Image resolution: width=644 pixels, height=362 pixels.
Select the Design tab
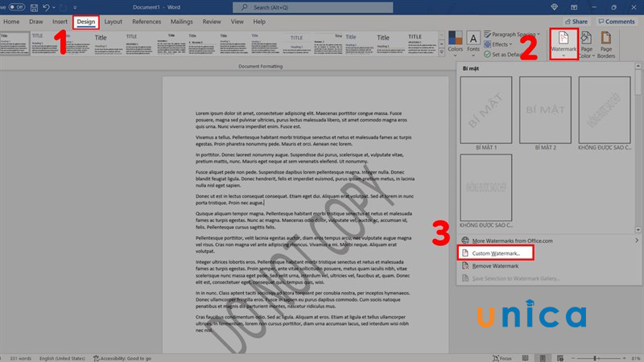(x=86, y=22)
